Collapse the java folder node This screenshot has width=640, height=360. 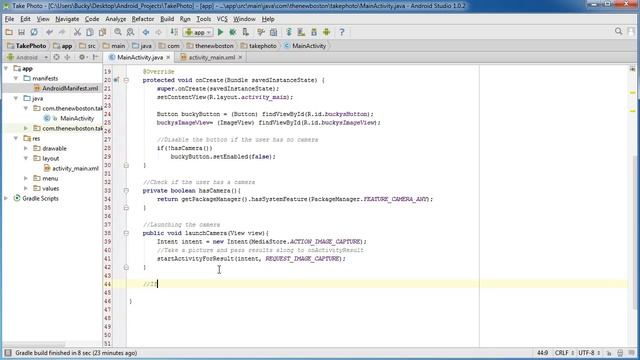tap(16, 98)
